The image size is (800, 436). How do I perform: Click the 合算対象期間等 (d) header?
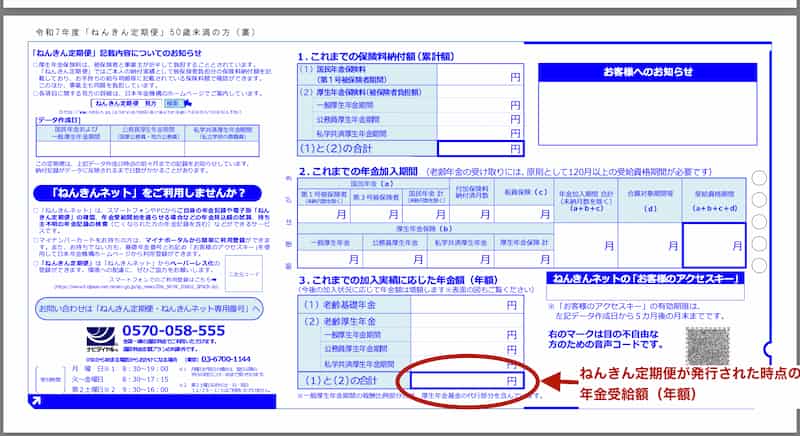coord(649,201)
